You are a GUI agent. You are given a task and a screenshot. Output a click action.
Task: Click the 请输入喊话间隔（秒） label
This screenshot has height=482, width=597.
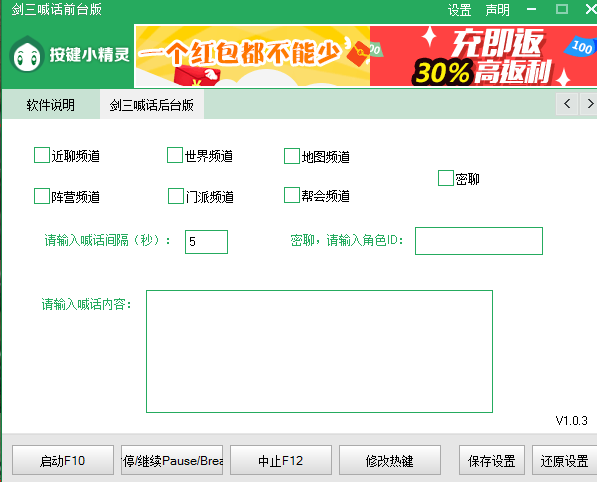pyautogui.click(x=107, y=240)
